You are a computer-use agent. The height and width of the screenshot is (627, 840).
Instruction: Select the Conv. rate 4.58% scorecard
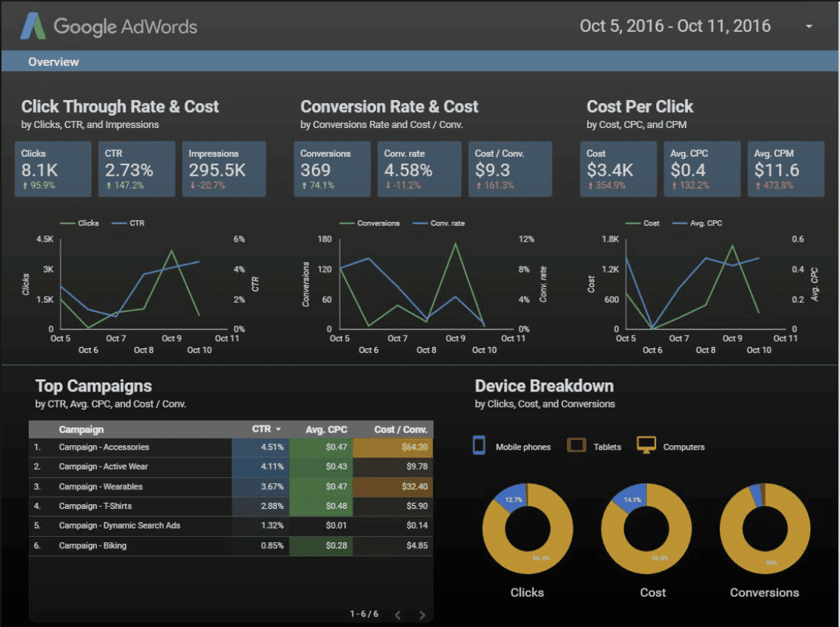tap(419, 169)
